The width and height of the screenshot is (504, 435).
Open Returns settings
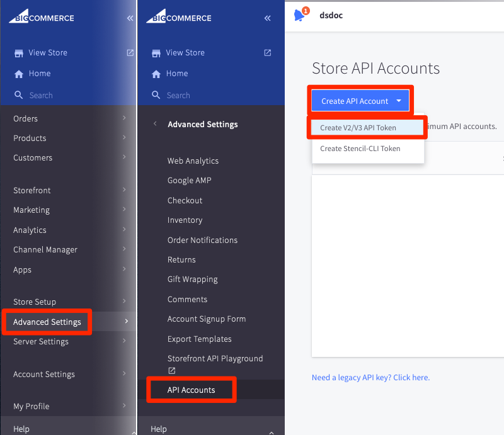(181, 259)
